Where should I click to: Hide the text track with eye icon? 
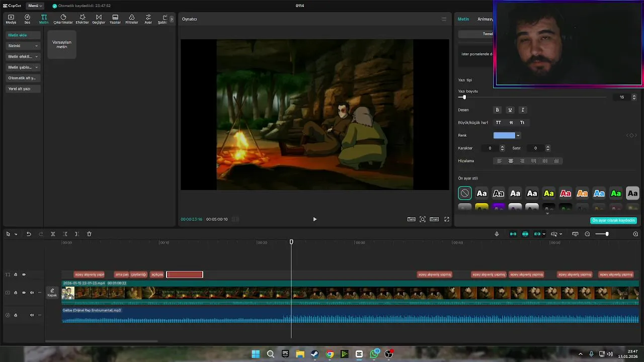pos(24,275)
